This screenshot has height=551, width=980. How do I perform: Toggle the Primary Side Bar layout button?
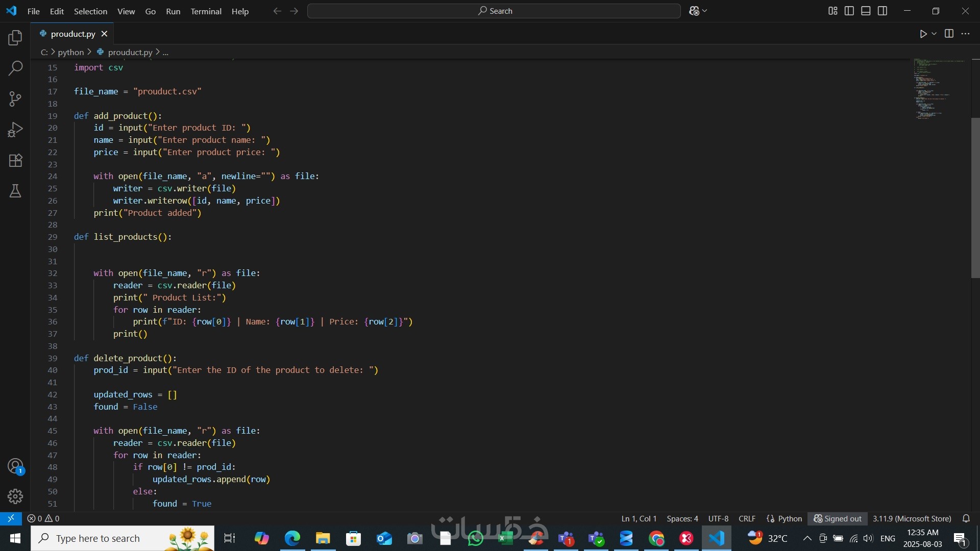849,11
